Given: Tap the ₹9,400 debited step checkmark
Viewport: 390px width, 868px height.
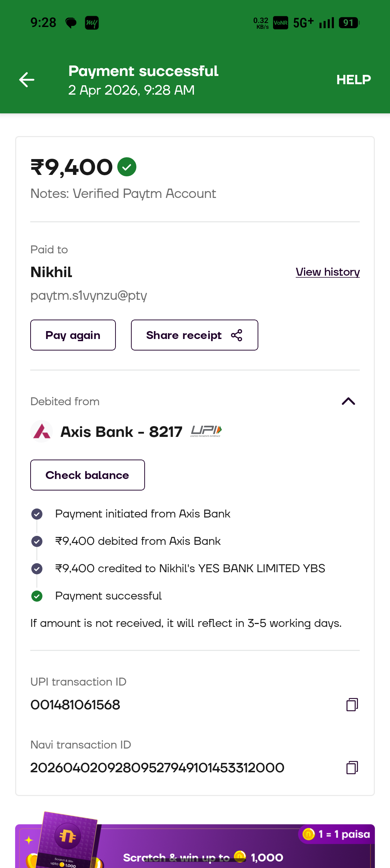Looking at the screenshot, I should (37, 541).
